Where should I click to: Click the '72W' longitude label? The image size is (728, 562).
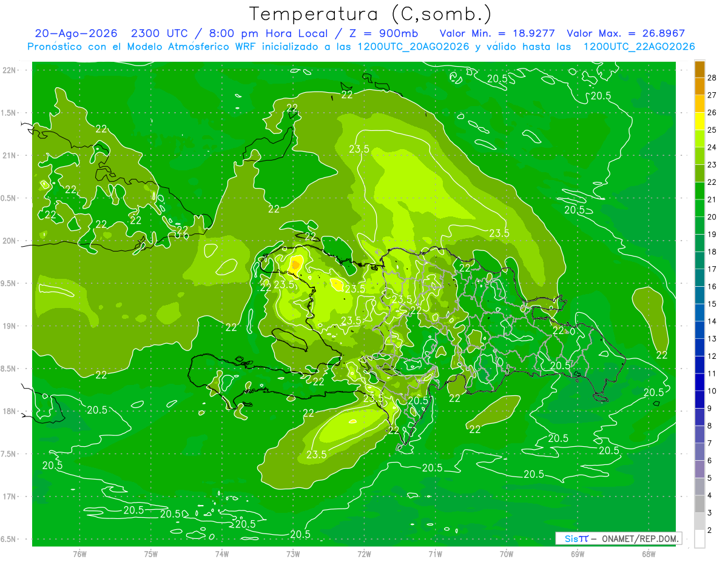[x=364, y=554]
